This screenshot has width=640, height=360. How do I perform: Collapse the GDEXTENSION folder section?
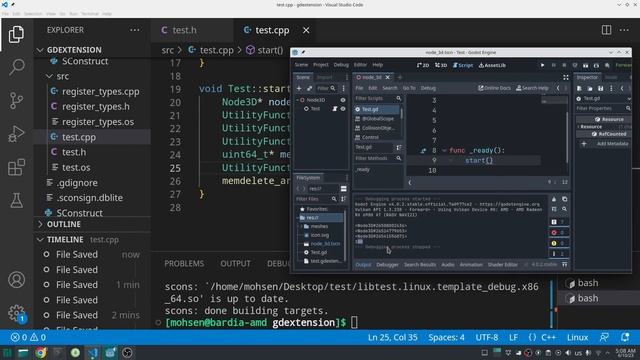tap(40, 50)
